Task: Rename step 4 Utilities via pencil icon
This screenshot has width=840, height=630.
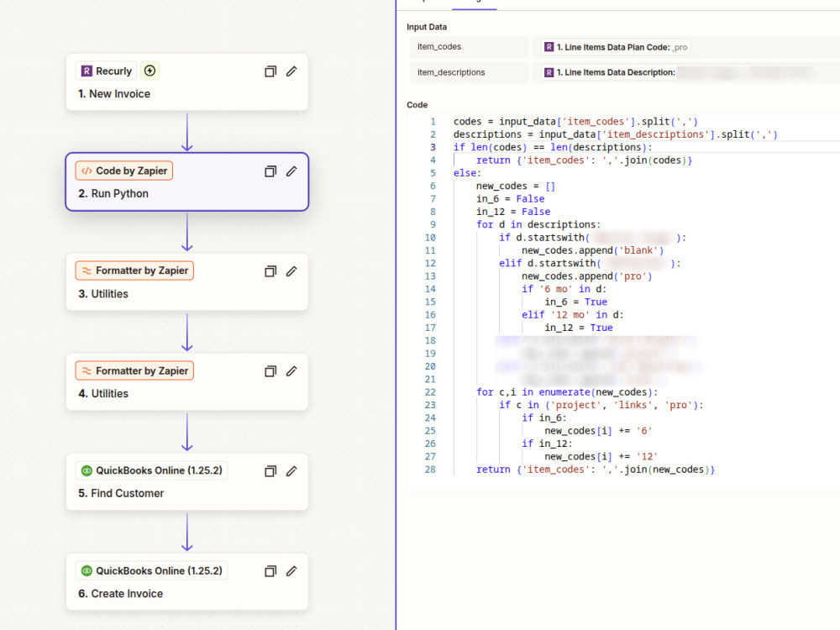Action: click(291, 371)
